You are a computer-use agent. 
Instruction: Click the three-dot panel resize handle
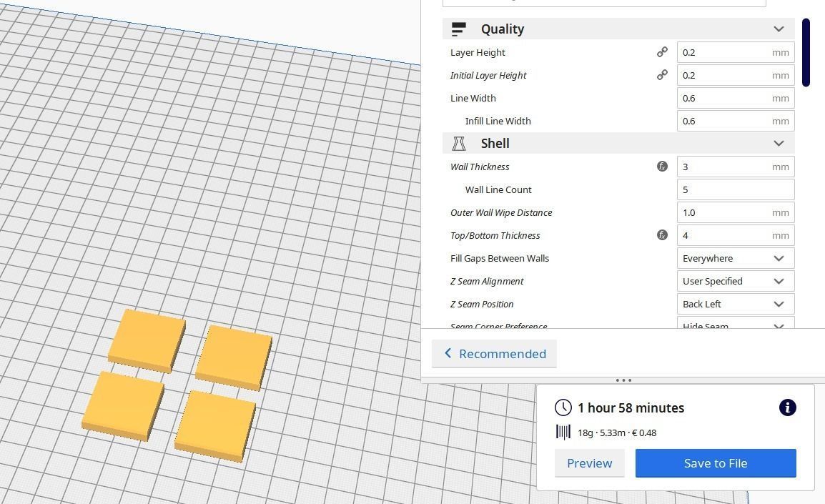point(623,380)
